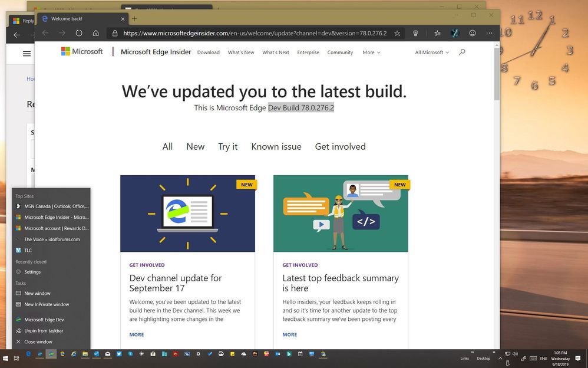588x368 pixels.
Task: Reload the page with the refresh icon
Action: (79, 33)
